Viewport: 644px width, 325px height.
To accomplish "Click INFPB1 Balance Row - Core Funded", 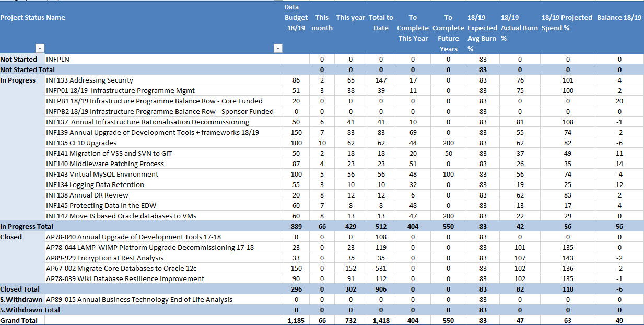I will click(x=154, y=101).
